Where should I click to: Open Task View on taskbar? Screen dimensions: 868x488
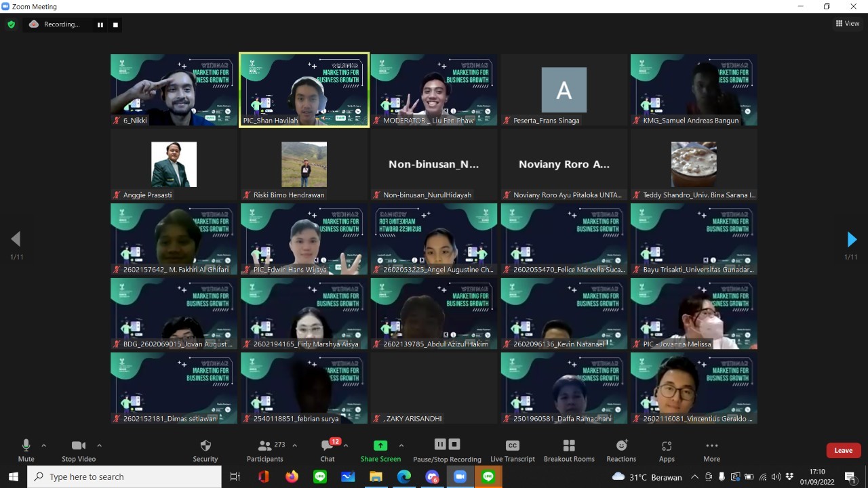tap(235, 476)
